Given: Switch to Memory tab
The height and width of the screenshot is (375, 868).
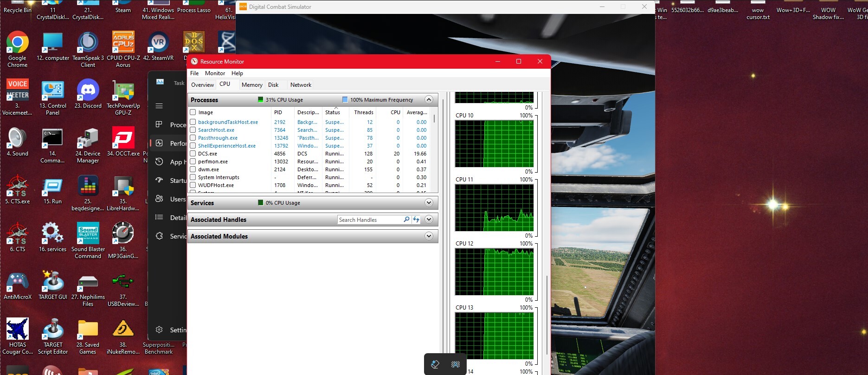Looking at the screenshot, I should coord(252,85).
